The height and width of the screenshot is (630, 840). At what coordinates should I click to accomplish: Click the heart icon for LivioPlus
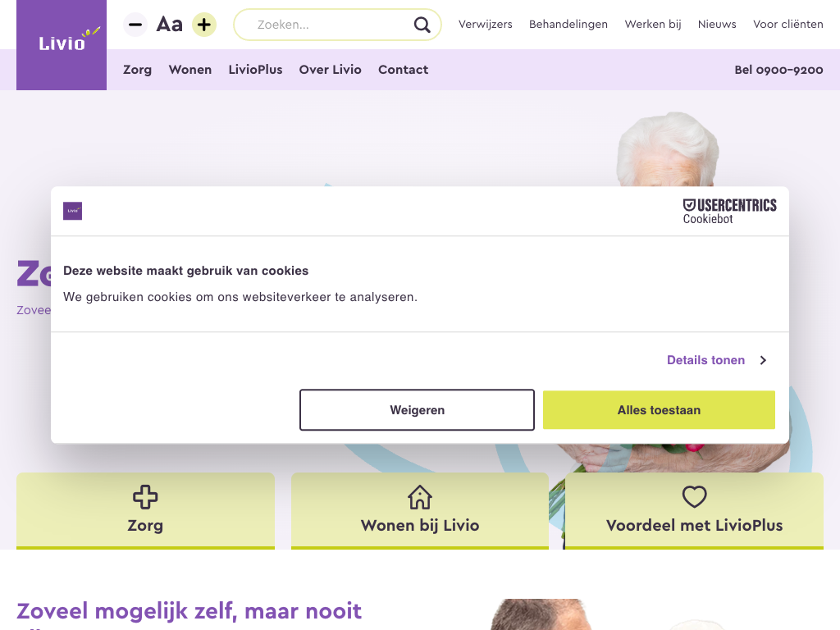point(694,496)
